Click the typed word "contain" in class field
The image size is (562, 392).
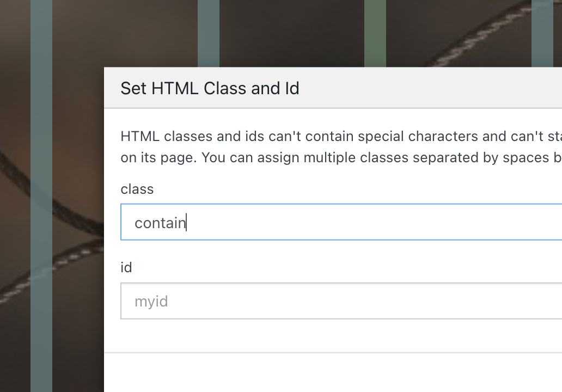click(160, 223)
